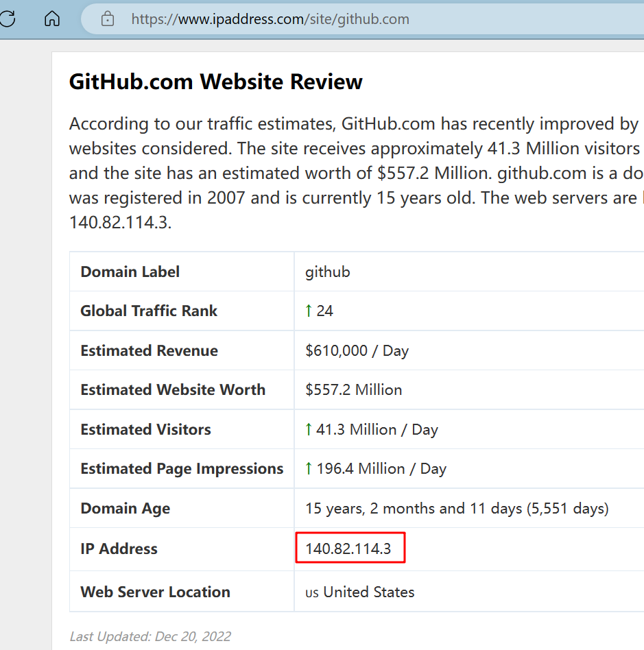View site security lock icon info
Viewport: 644px width, 650px height.
click(108, 19)
